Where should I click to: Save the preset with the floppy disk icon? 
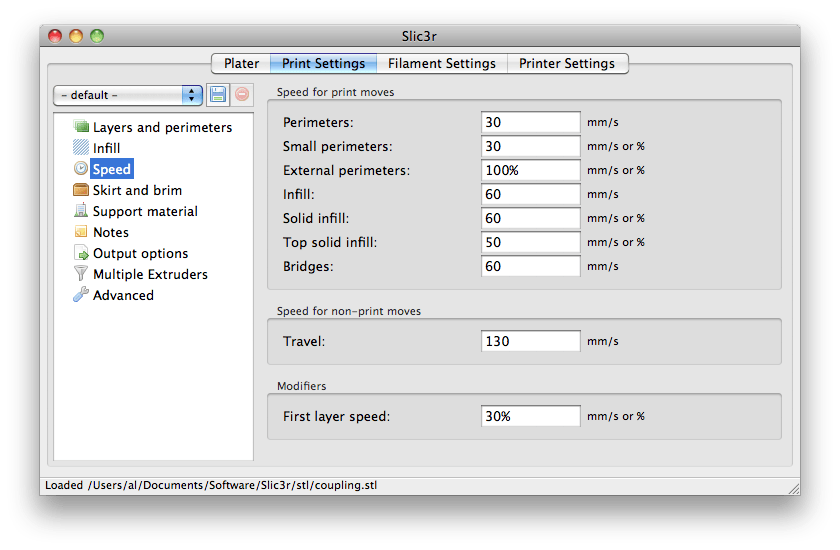pos(218,95)
